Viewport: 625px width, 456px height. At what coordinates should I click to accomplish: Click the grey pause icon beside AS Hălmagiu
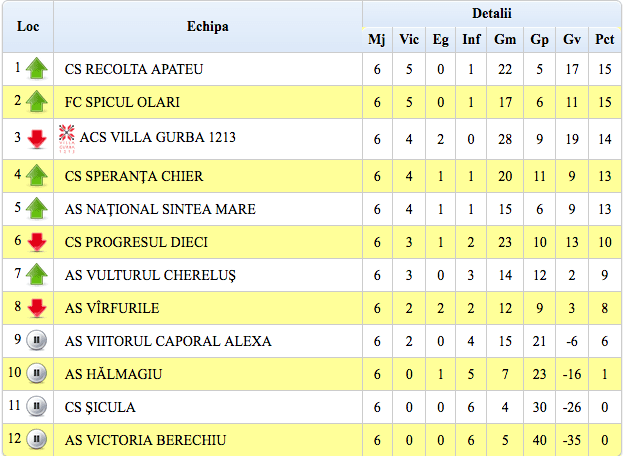(37, 373)
